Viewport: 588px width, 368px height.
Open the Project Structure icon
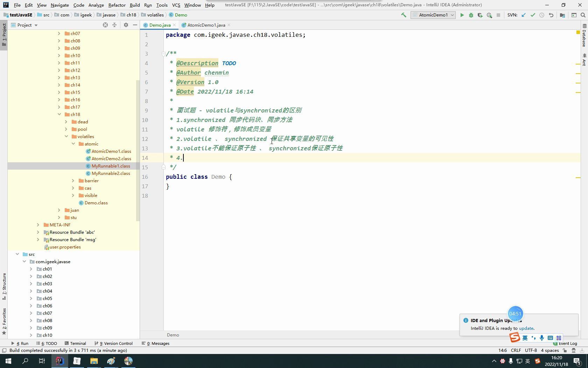(x=562, y=15)
